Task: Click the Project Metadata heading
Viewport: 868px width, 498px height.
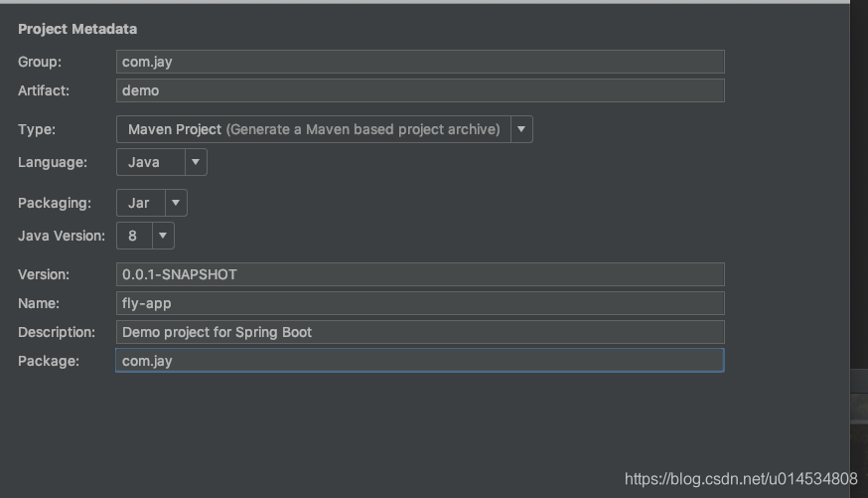Action: 77,30
